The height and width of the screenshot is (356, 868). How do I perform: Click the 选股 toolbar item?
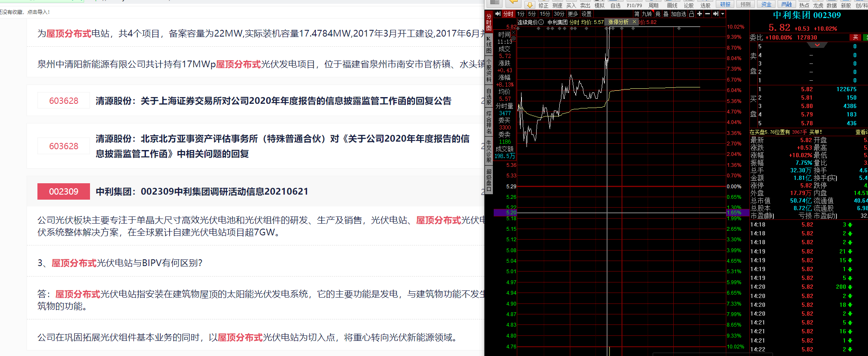pos(705,5)
